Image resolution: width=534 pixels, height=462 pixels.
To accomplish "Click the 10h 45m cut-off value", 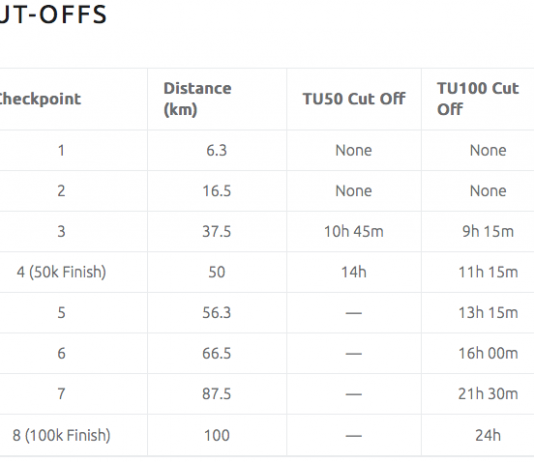I will [354, 232].
